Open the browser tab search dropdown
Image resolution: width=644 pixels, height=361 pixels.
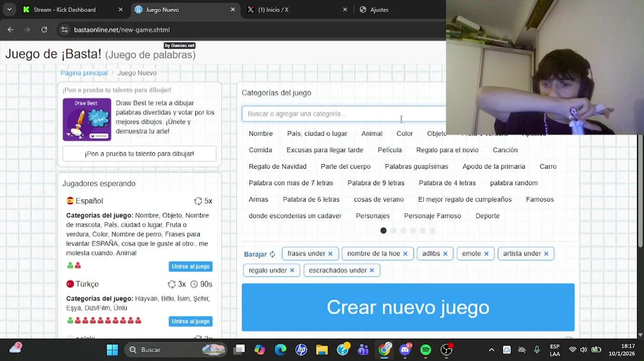tap(9, 10)
